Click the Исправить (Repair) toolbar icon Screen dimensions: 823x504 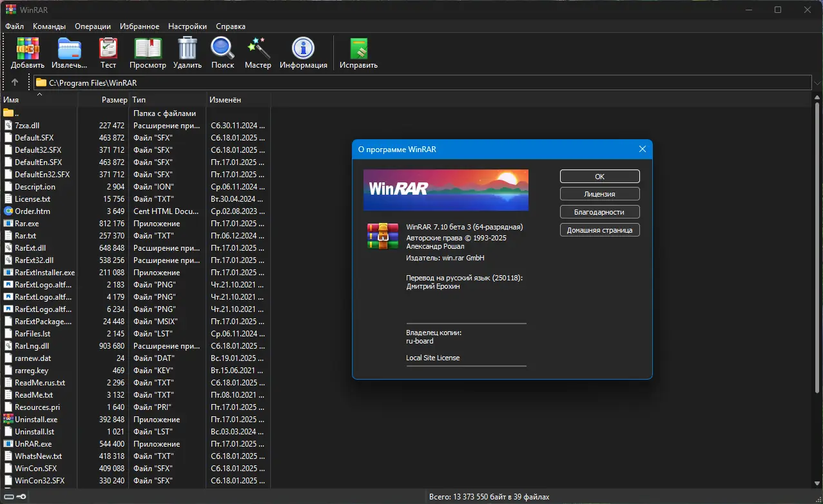click(358, 53)
